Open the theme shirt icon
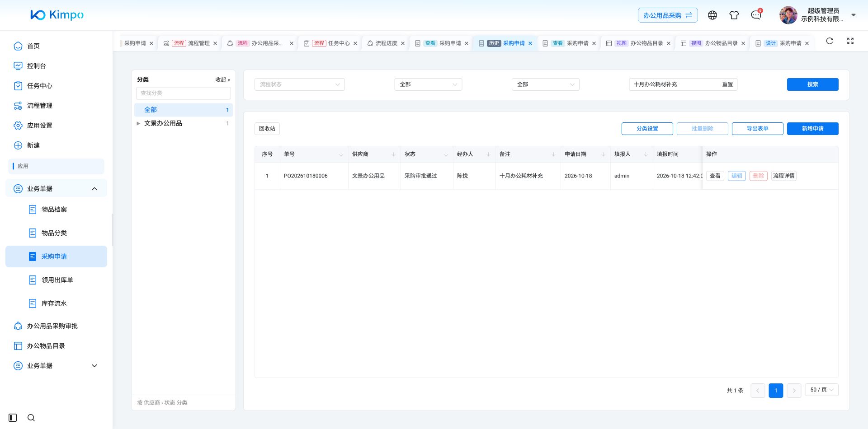868x429 pixels. tap(734, 15)
